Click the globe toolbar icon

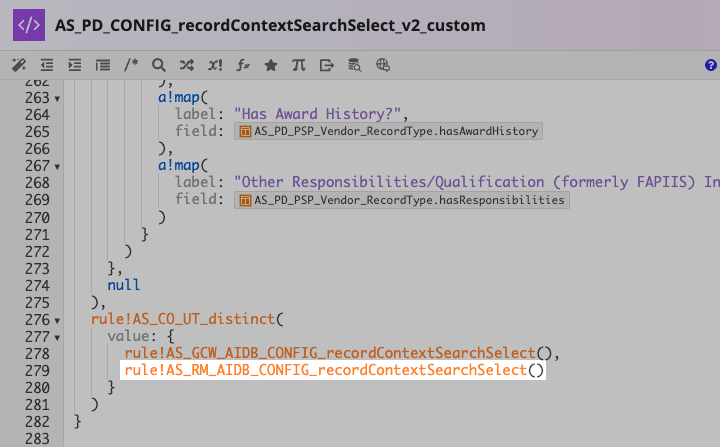(x=382, y=65)
